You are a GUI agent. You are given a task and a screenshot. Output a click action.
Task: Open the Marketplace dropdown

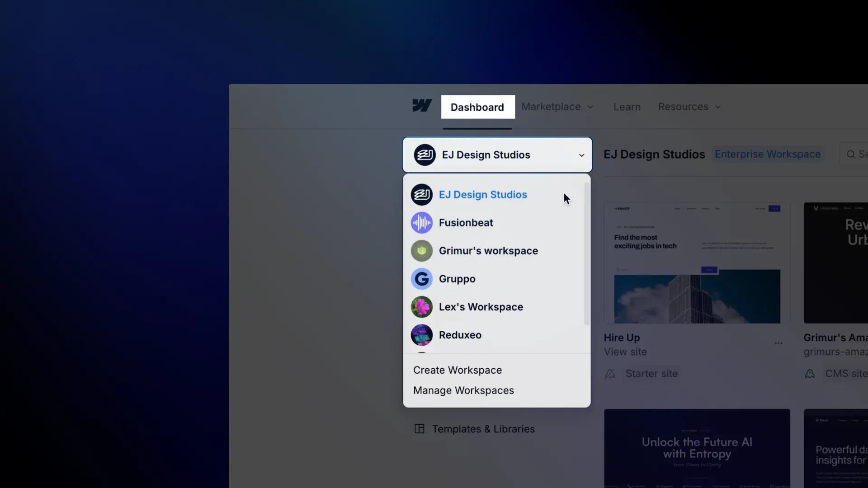coord(557,107)
